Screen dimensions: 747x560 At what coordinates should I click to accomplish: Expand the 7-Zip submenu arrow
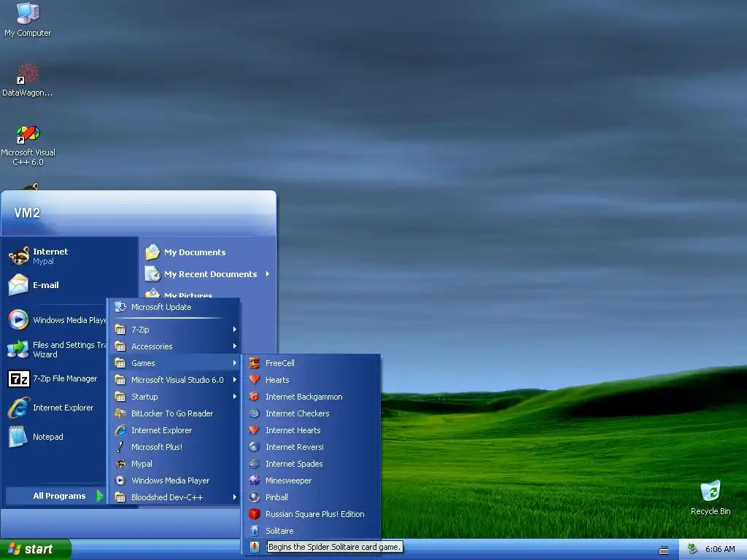234,329
